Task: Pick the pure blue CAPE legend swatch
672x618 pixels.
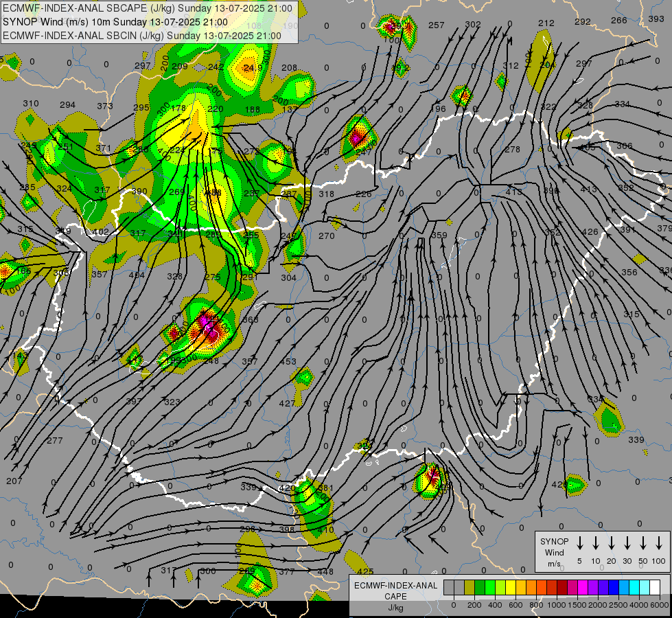Action: pyautogui.click(x=614, y=587)
